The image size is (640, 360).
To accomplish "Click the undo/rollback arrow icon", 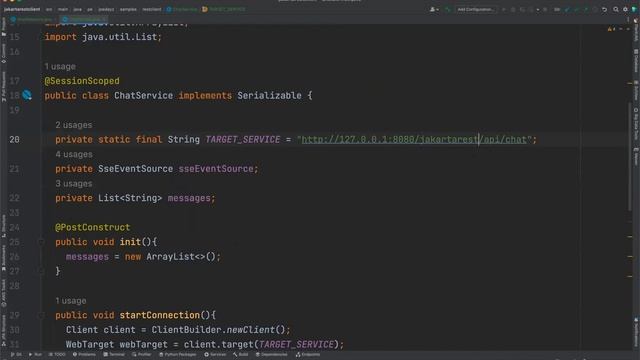I will pos(604,9).
